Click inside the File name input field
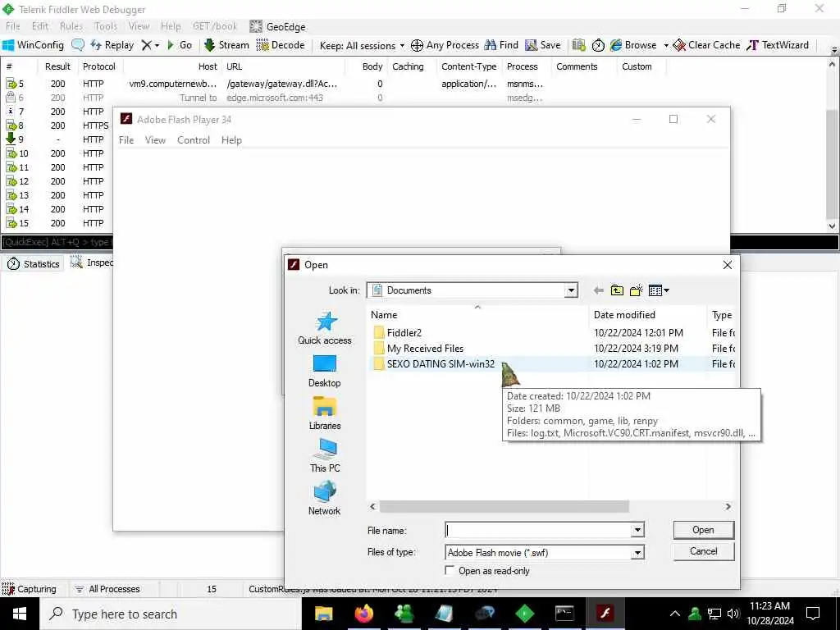840x630 pixels. [x=539, y=531]
